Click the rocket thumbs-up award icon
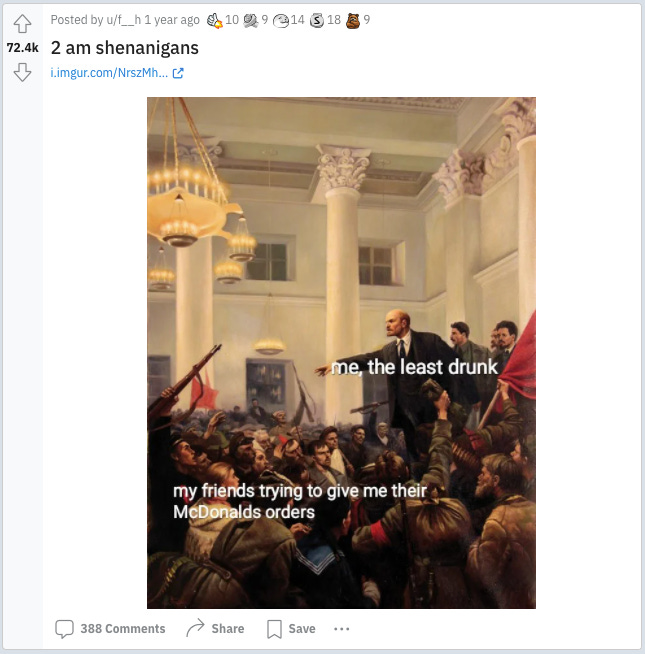The image size is (645, 654). pos(214,20)
